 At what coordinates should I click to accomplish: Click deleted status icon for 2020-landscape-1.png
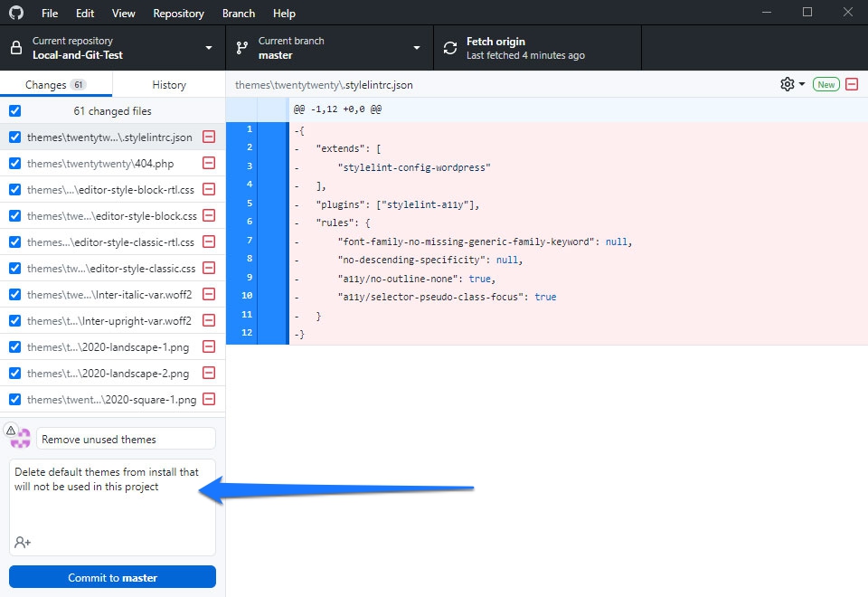point(209,346)
